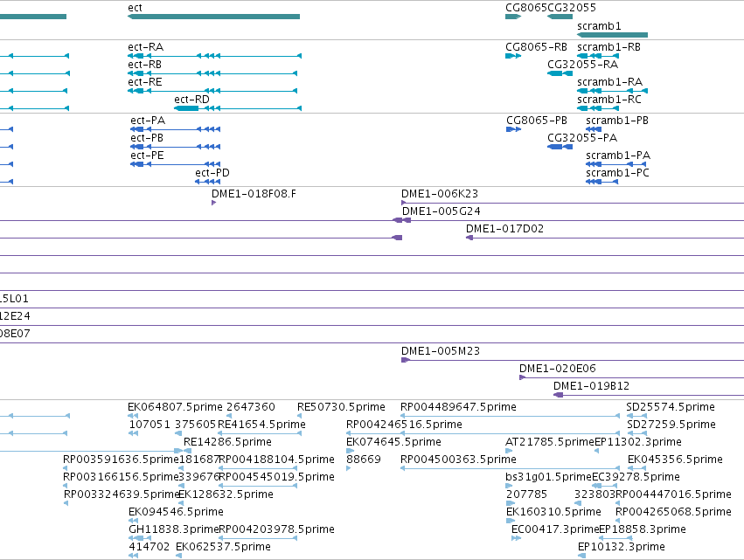Image resolution: width=744 pixels, height=560 pixels.
Task: Click the EK074645.5prime EST
Action: pos(350,451)
